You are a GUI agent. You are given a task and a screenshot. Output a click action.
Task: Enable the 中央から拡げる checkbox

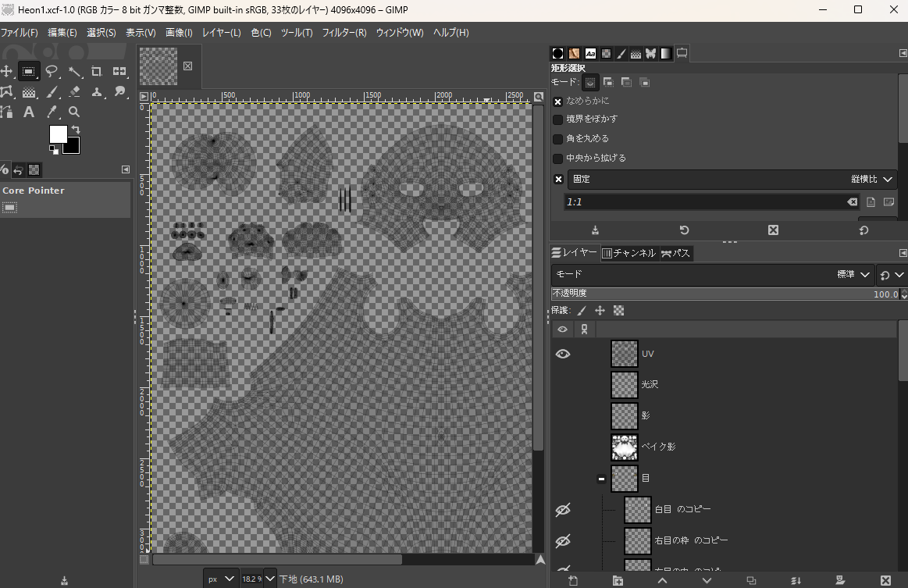click(x=557, y=159)
